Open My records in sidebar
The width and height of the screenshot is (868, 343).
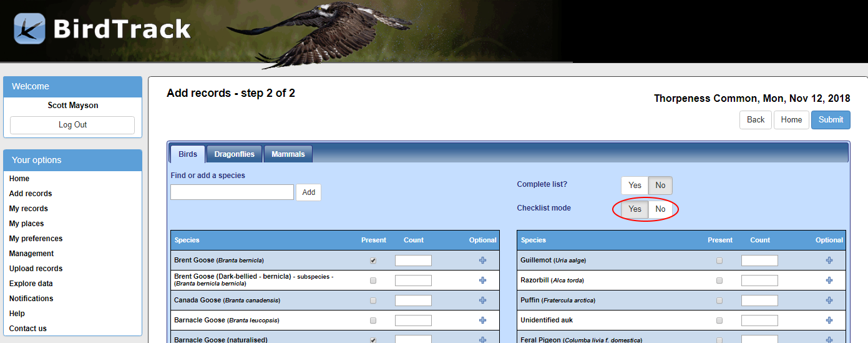29,209
